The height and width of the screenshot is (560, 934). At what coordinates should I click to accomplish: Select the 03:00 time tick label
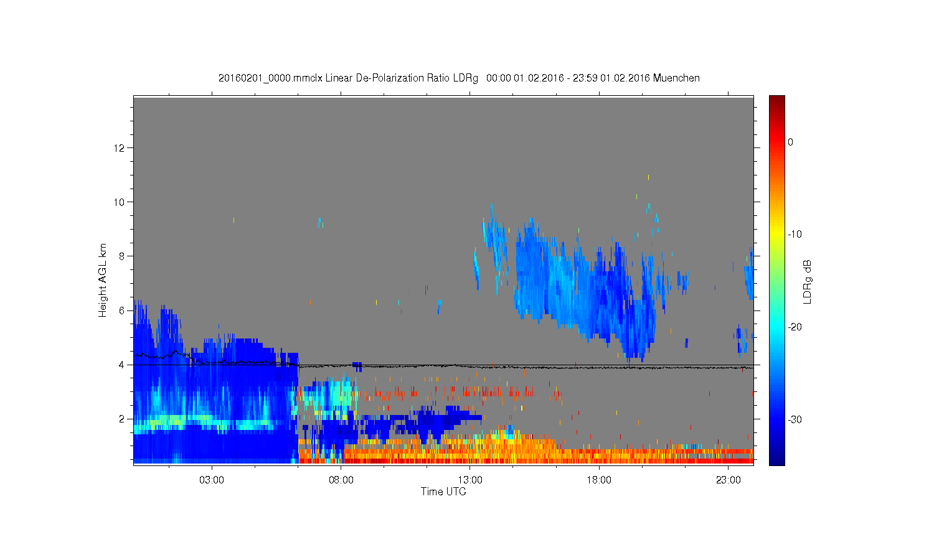pyautogui.click(x=212, y=480)
